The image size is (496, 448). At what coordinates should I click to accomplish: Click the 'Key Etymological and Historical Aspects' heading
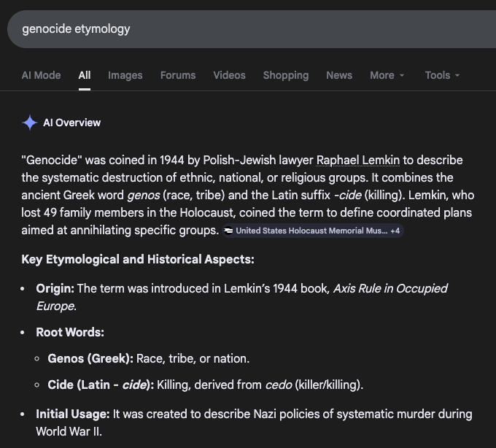[138, 259]
